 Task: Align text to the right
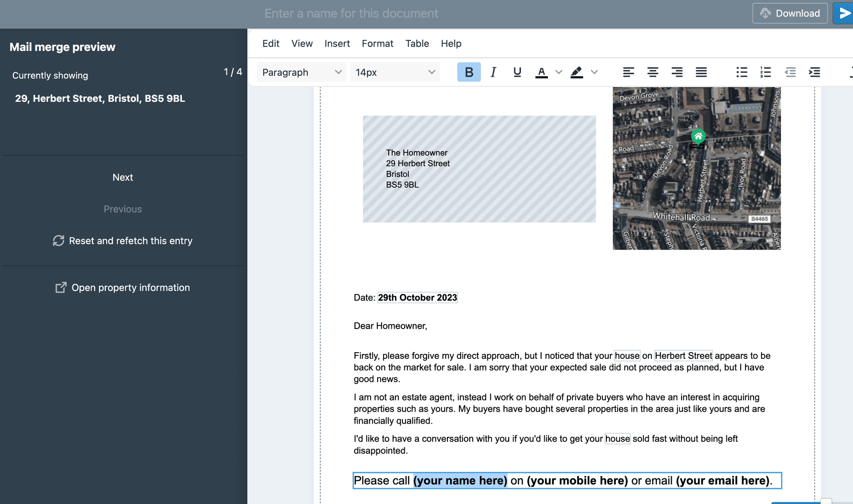pos(677,72)
